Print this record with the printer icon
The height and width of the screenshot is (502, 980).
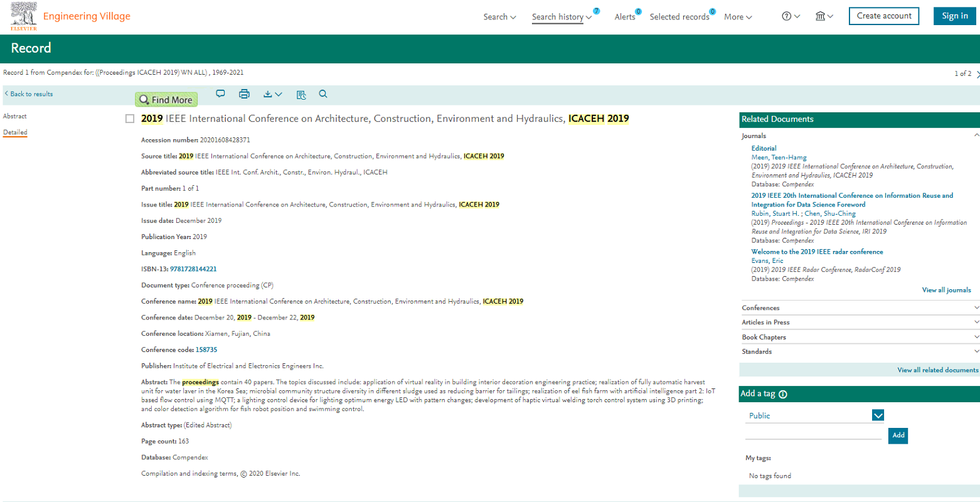(x=244, y=94)
